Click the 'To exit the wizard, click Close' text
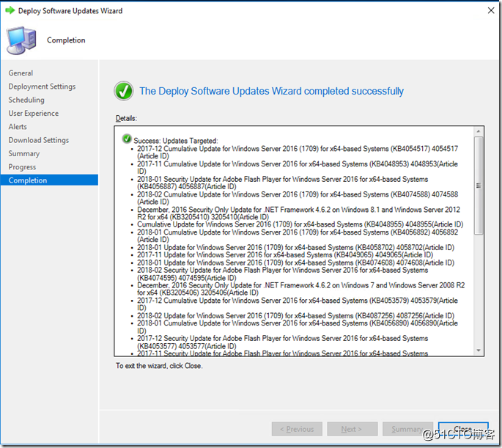Viewport: 502px width, 448px height. tap(159, 366)
